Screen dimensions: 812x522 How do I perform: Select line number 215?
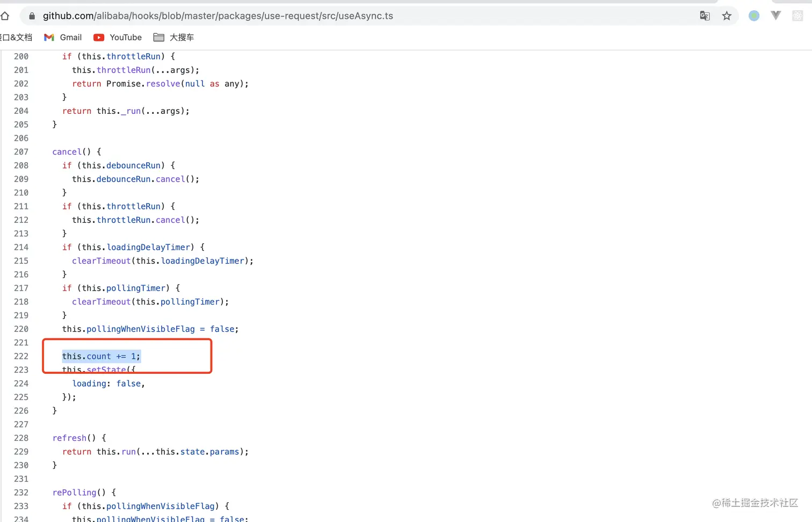point(21,261)
